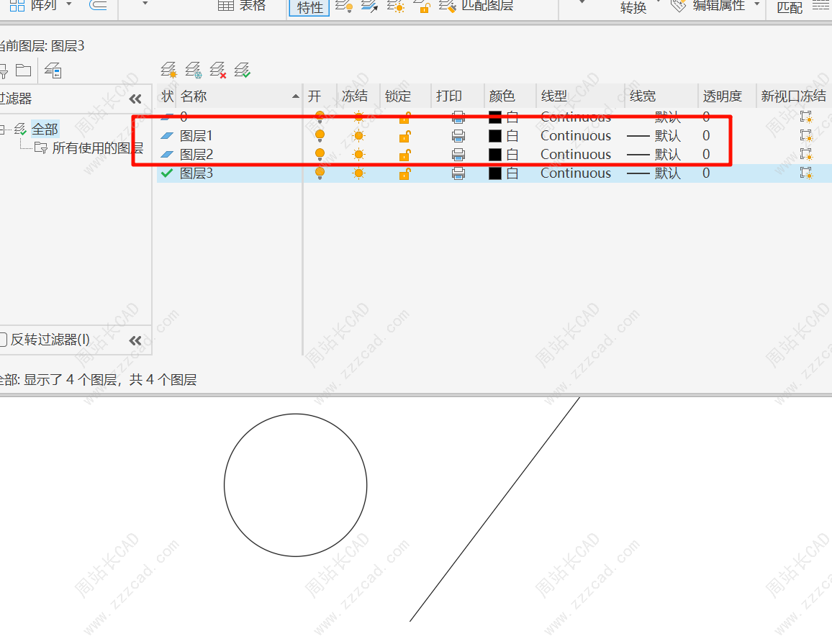Click the Delete Layer icon
The image size is (832, 644).
point(217,70)
